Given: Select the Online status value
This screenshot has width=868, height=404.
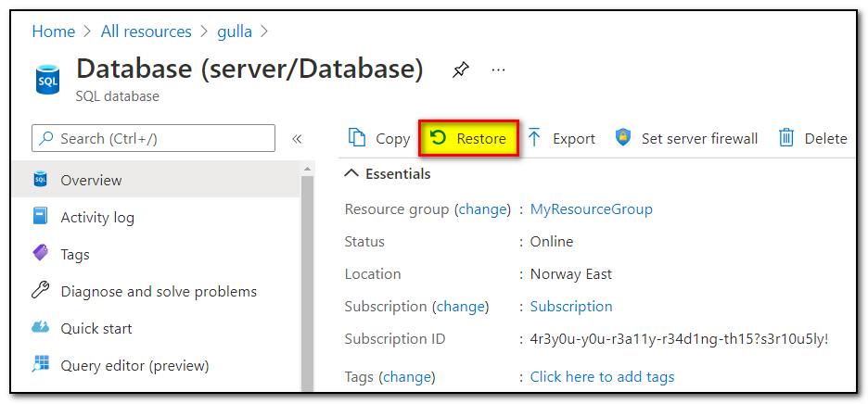Looking at the screenshot, I should [552, 241].
